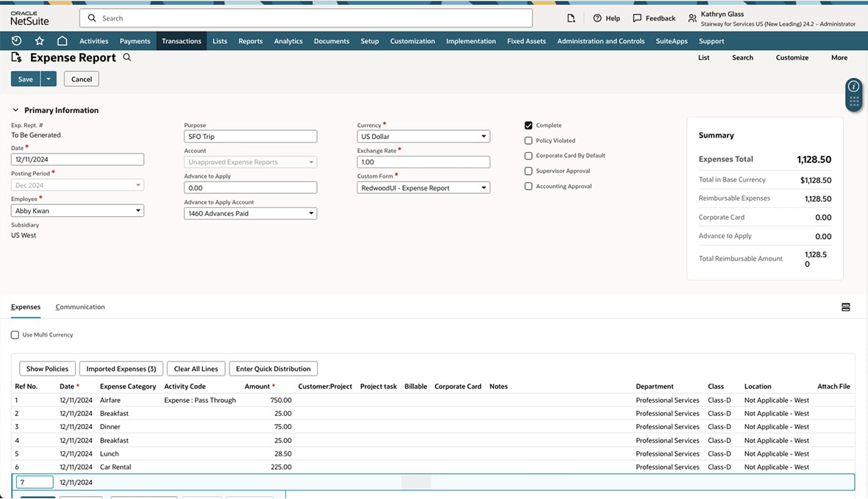This screenshot has height=499, width=868.
Task: Switch to the Communication tab
Action: point(80,307)
